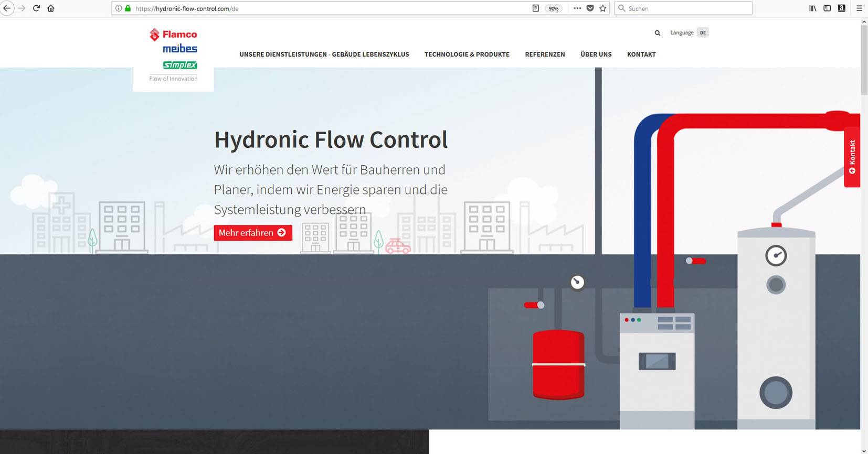Bookmark this page with the star
Viewport: 868px width, 454px height.
pos(603,8)
